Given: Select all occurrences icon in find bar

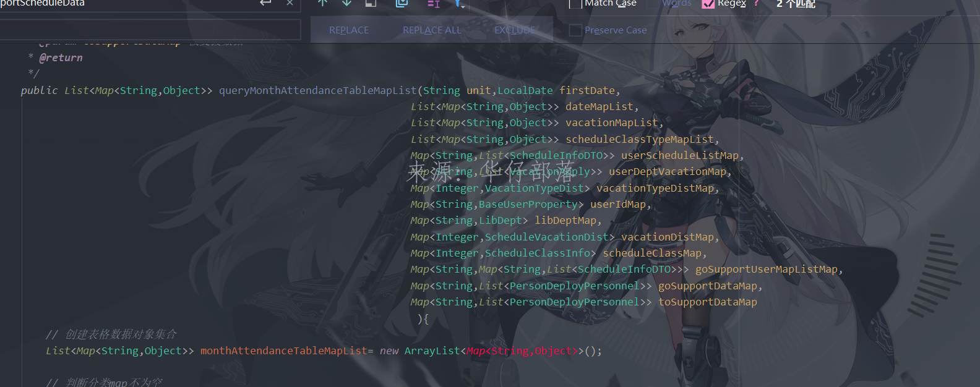Looking at the screenshot, I should click(402, 3).
